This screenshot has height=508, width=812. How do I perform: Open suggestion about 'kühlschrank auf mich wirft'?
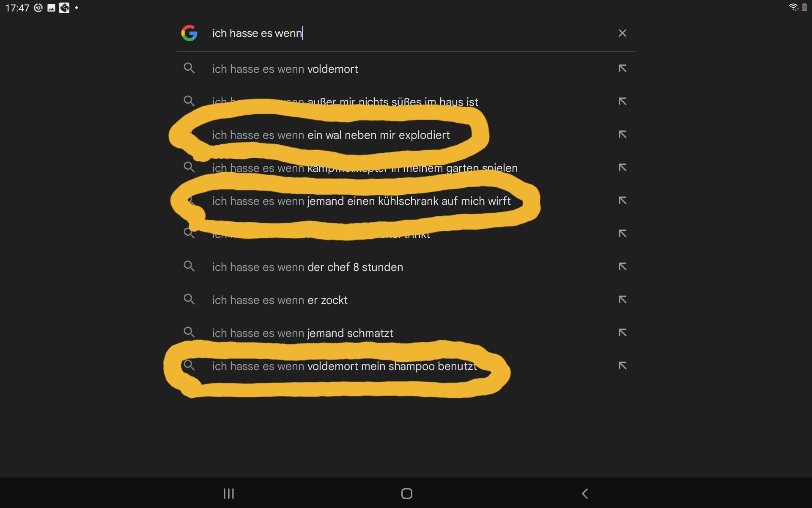point(406,201)
